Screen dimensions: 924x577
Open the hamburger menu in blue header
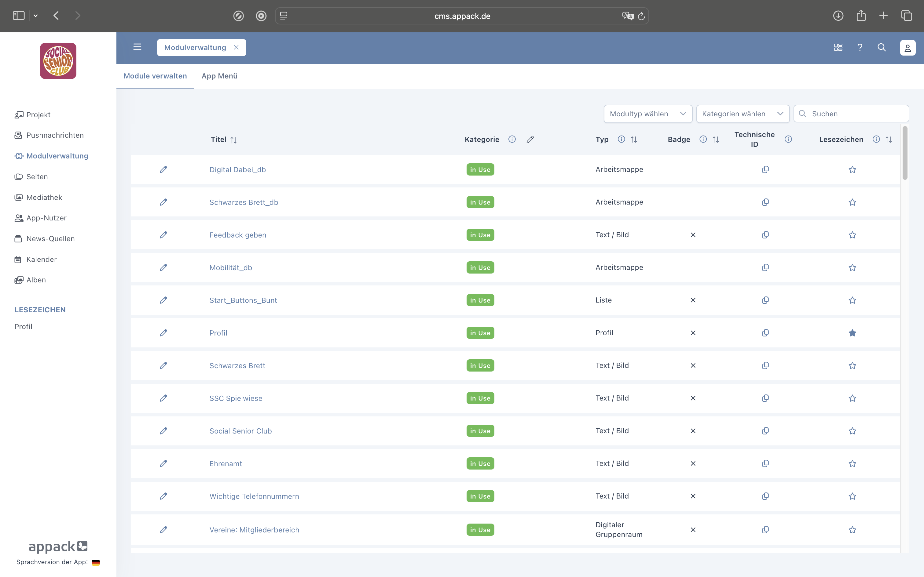click(137, 47)
